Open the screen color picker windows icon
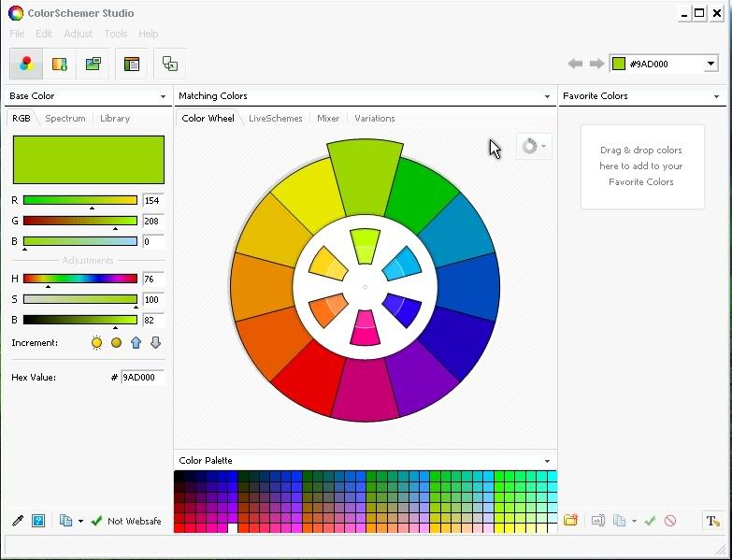 [x=170, y=64]
